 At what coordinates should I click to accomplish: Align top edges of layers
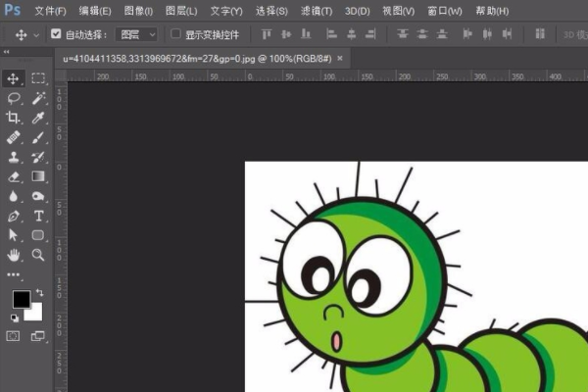point(267,34)
